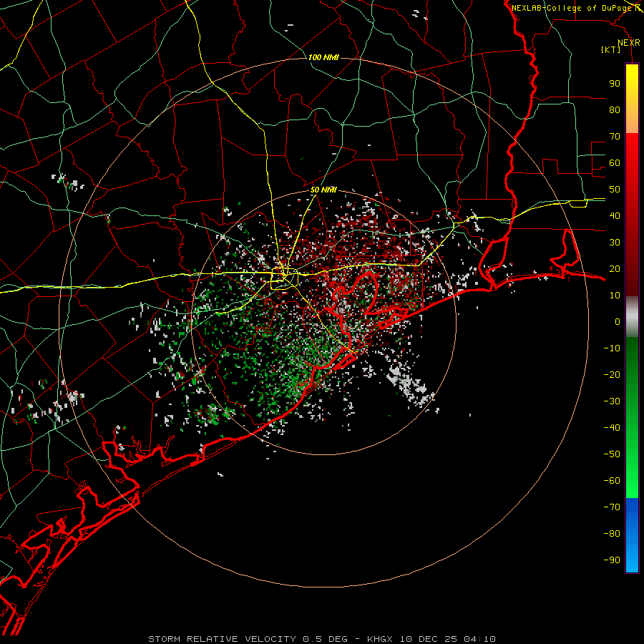Click the positive 50 knot scale label

615,190
